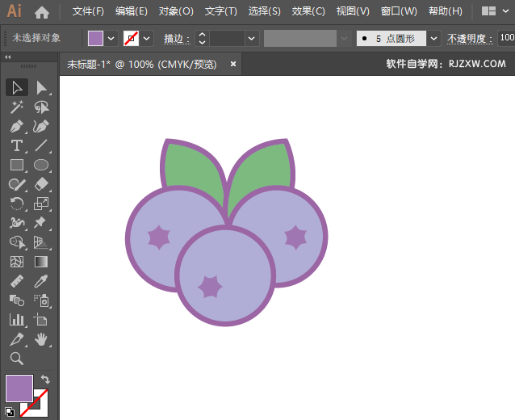
Task: Select the Eyedropper tool
Action: 41,282
